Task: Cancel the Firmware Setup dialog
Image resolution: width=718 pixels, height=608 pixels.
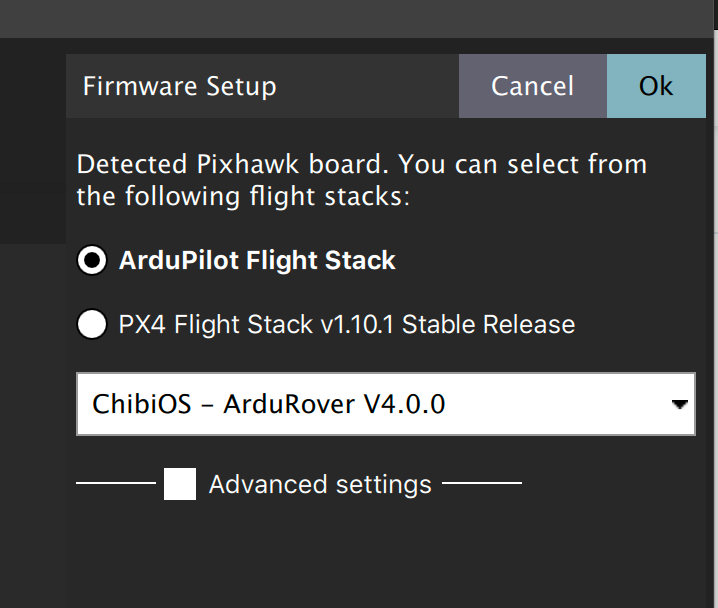Action: (533, 86)
